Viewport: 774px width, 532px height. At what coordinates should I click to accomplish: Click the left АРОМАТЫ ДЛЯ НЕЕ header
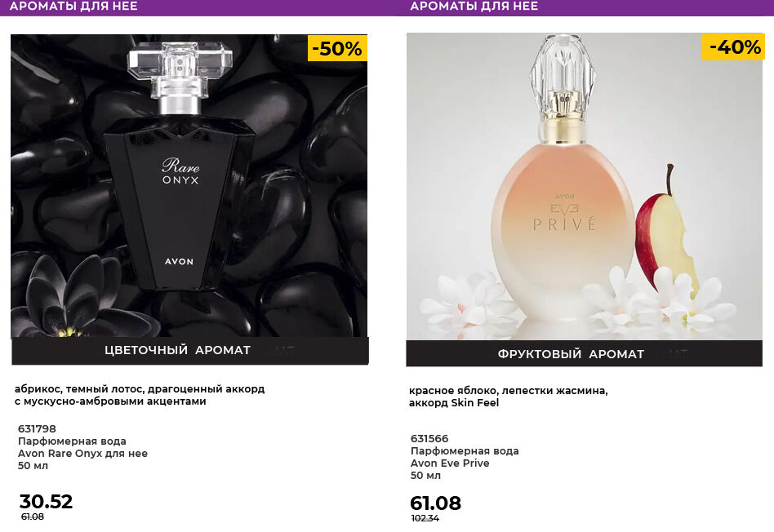pos(73,7)
